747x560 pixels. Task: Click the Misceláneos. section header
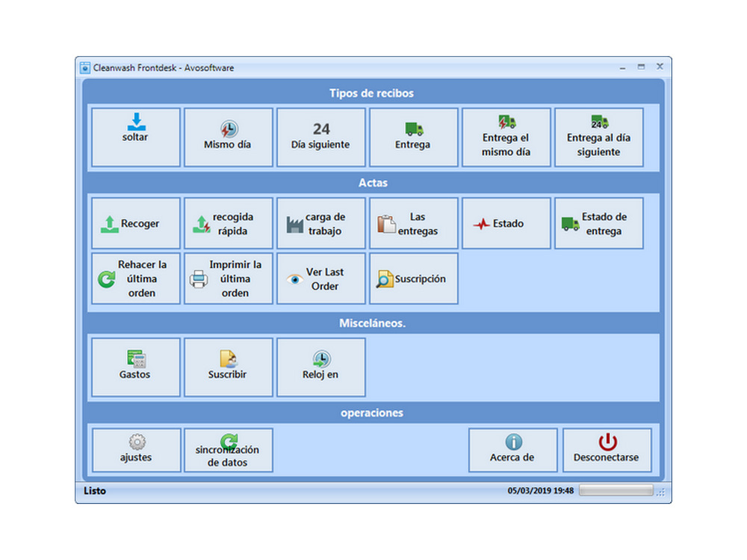(372, 323)
